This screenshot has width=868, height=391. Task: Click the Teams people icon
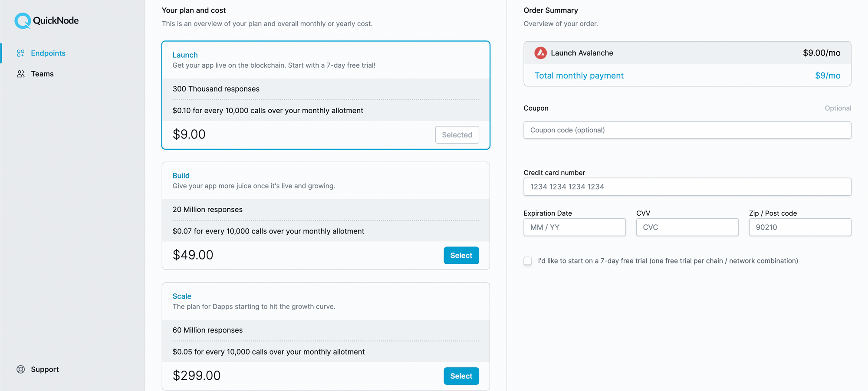pyautogui.click(x=20, y=74)
